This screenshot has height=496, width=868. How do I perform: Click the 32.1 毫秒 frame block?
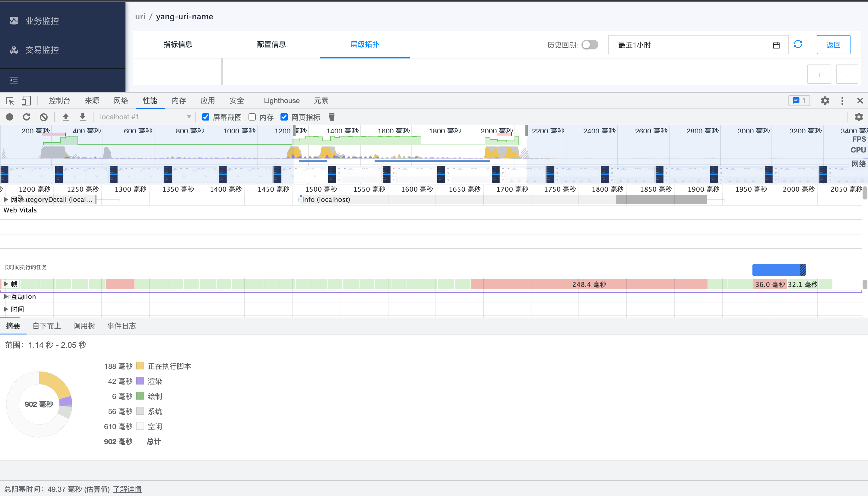[x=803, y=284]
